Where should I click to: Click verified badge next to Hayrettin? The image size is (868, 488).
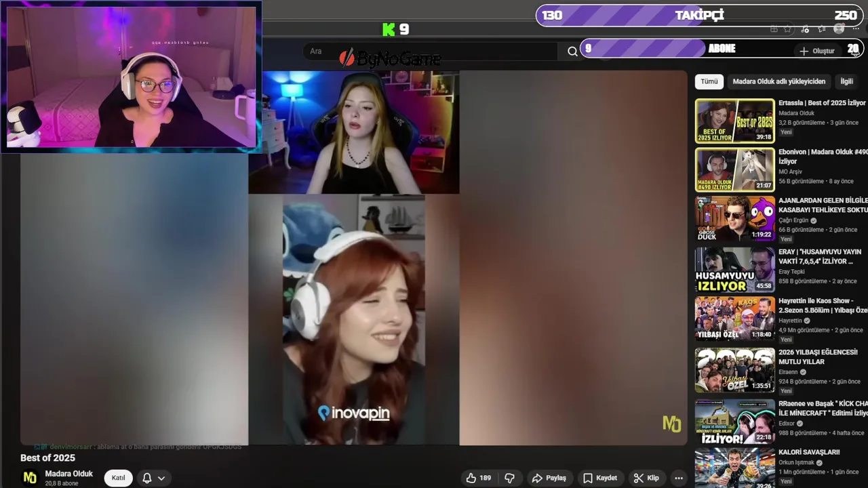[807, 321]
